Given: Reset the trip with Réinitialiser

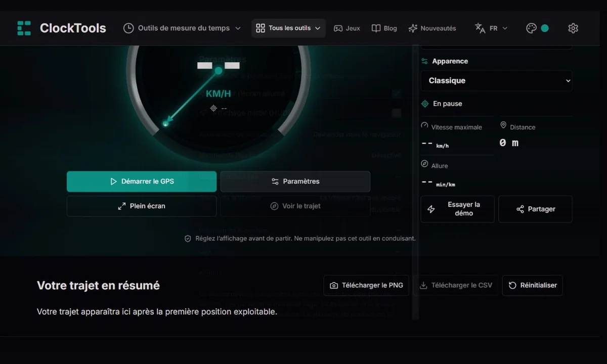Looking at the screenshot, I should coord(532,286).
